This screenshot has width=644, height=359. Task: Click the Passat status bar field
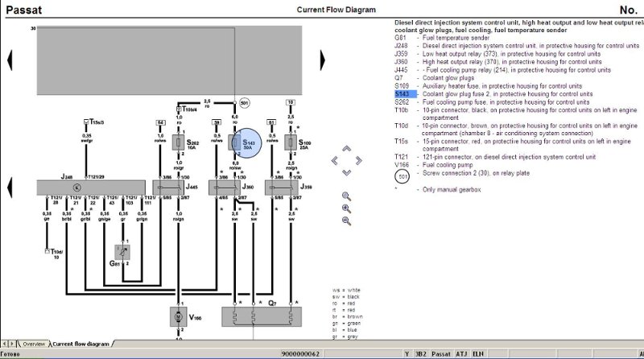point(441,353)
